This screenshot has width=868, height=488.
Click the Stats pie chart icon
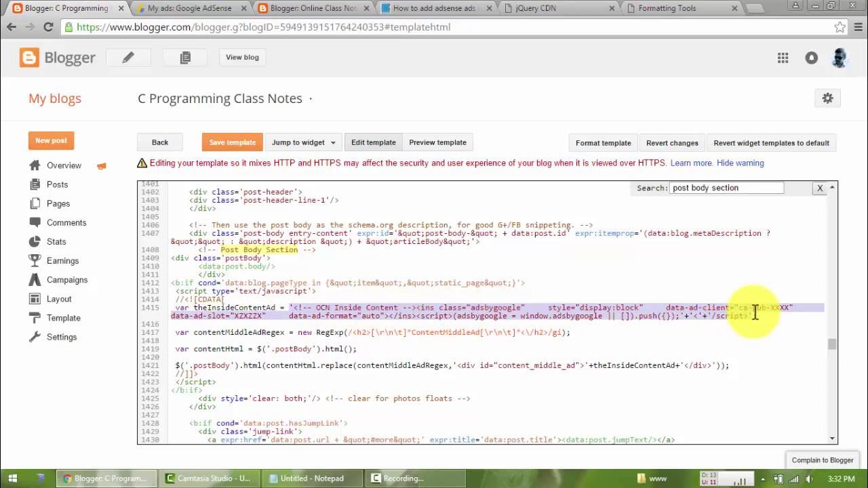click(35, 241)
